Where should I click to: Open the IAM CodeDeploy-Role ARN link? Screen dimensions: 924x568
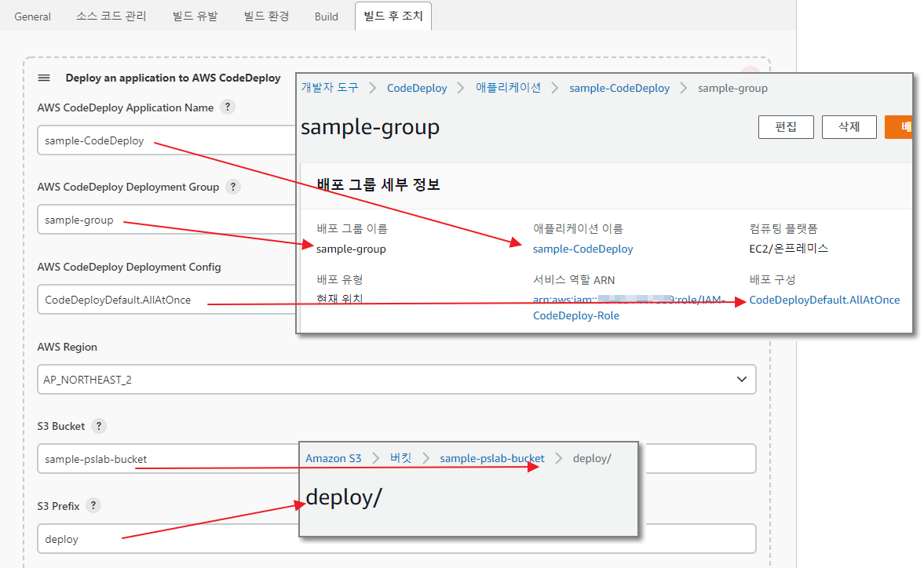(629, 308)
